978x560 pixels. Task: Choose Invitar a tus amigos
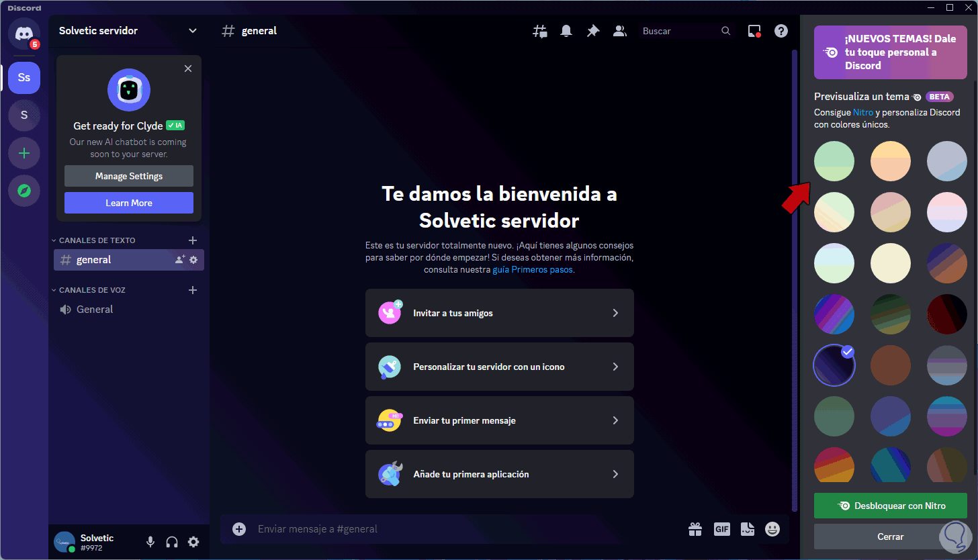(x=500, y=313)
